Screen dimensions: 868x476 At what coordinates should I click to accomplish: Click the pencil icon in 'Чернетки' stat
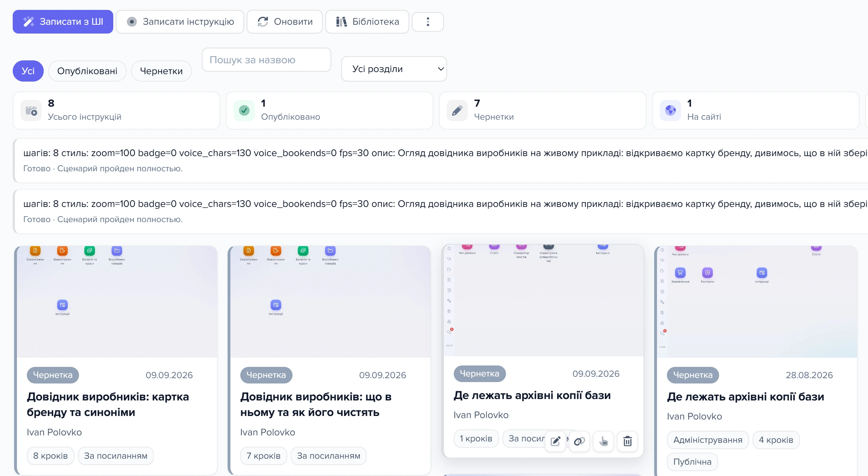[457, 111]
